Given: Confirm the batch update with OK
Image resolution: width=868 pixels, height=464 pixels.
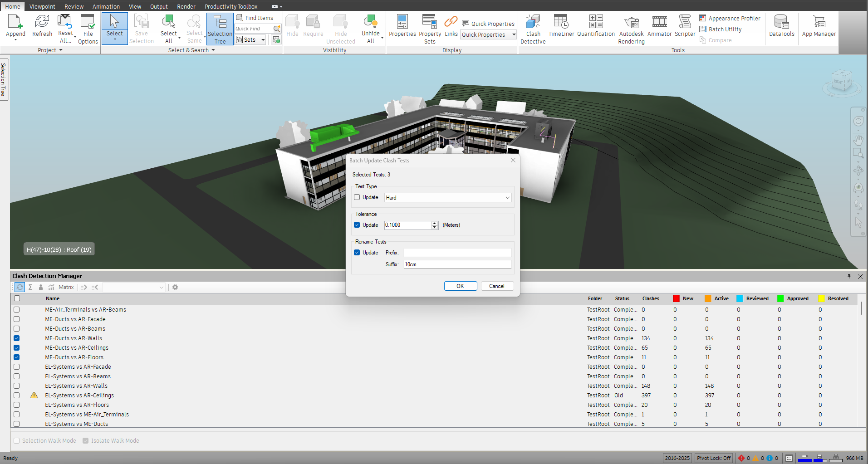Looking at the screenshot, I should pyautogui.click(x=461, y=286).
